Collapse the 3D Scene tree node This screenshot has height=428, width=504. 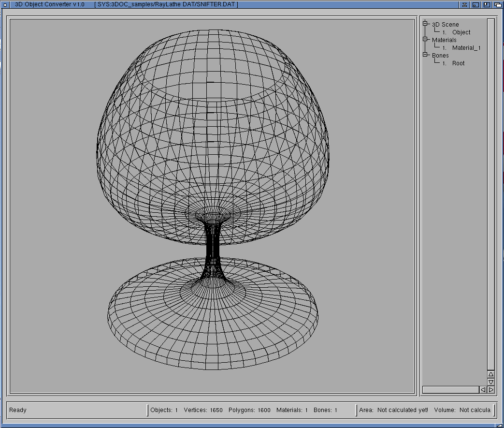pyautogui.click(x=426, y=24)
